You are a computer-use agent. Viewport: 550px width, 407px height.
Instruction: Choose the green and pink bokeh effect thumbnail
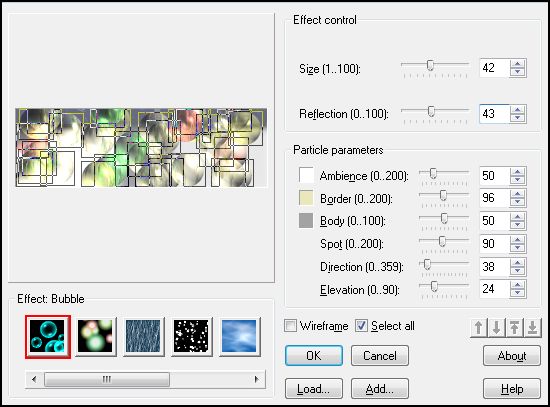[x=95, y=336]
